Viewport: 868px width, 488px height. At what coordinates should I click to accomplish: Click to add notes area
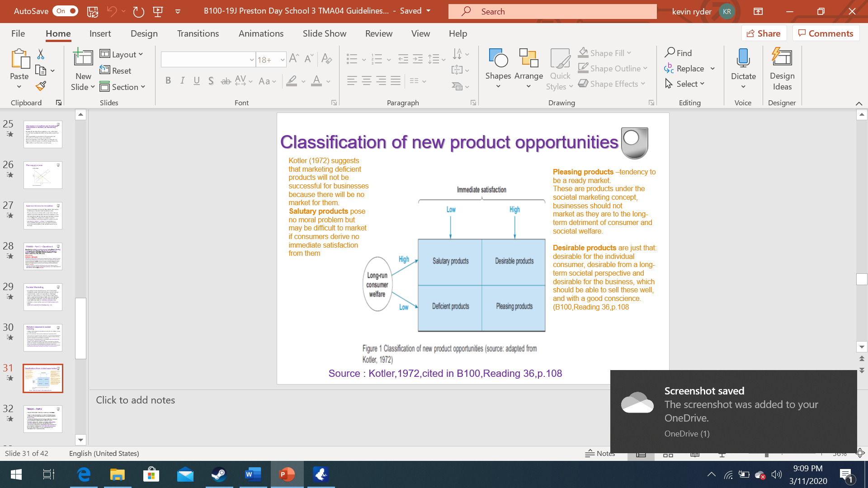click(136, 400)
